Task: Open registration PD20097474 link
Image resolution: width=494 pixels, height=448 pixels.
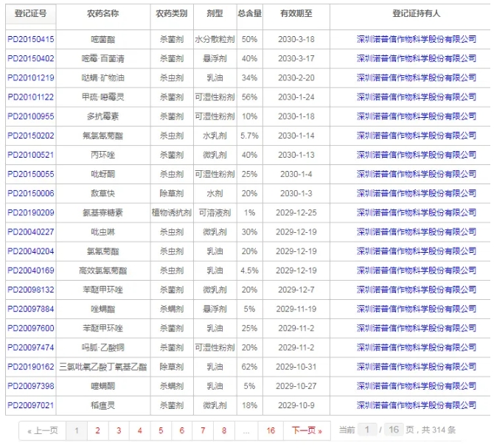Action: [31, 348]
